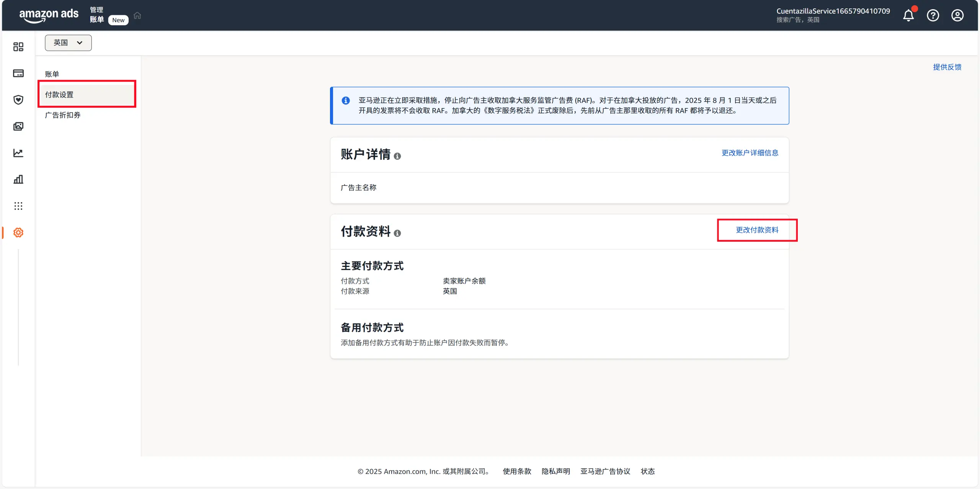This screenshot has width=980, height=489.
Task: Select 账单 in the left menu
Action: 52,74
